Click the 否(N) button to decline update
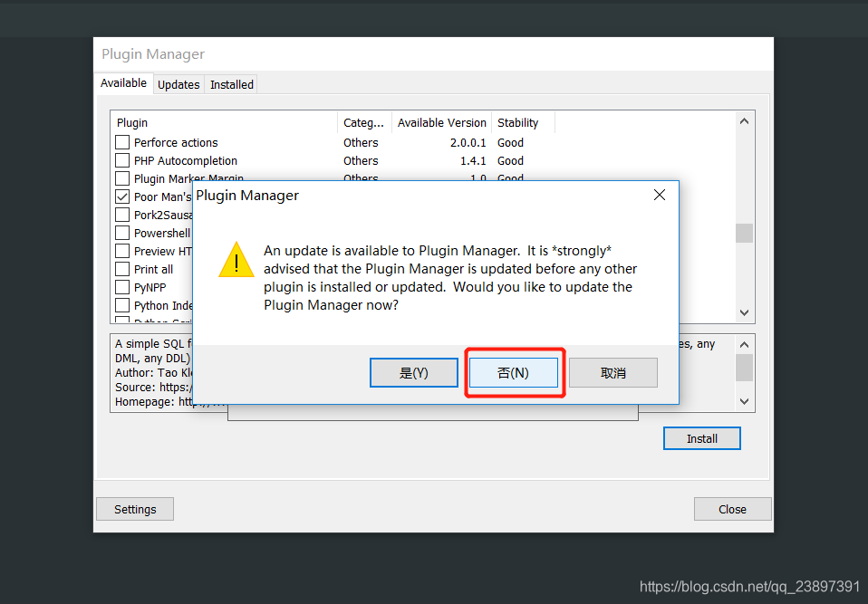The image size is (868, 604). [513, 373]
